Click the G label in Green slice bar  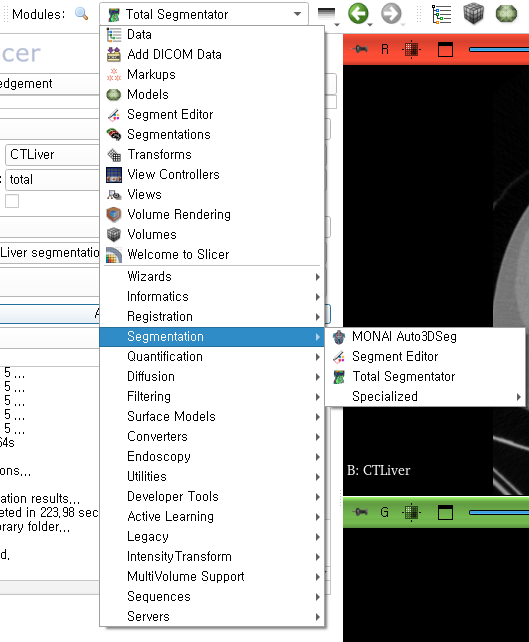click(x=384, y=513)
